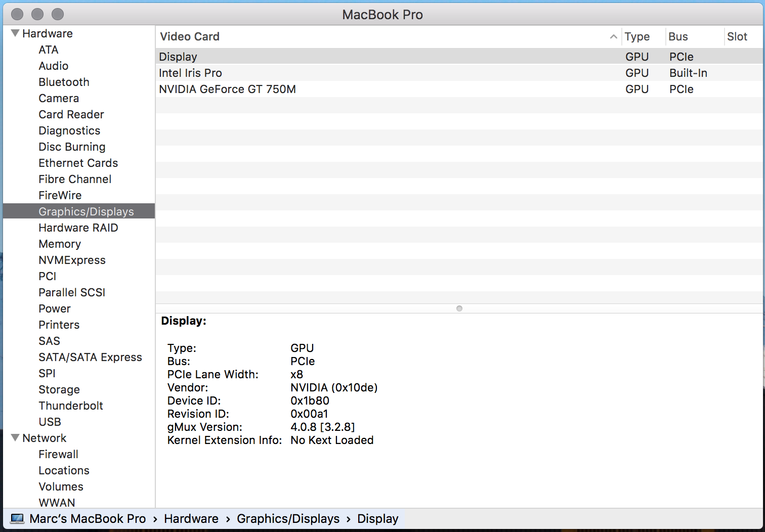The width and height of the screenshot is (765, 532).
Task: Click the Device ID value 0x1b80
Action: 310,401
